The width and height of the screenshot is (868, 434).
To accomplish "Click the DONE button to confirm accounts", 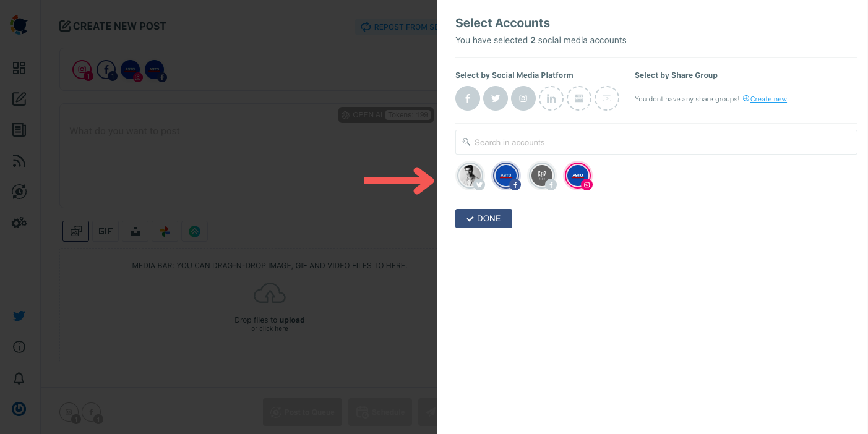I will click(x=484, y=218).
